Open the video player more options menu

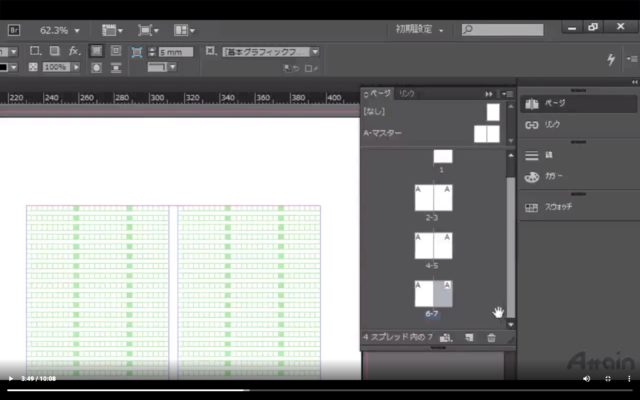(x=629, y=379)
